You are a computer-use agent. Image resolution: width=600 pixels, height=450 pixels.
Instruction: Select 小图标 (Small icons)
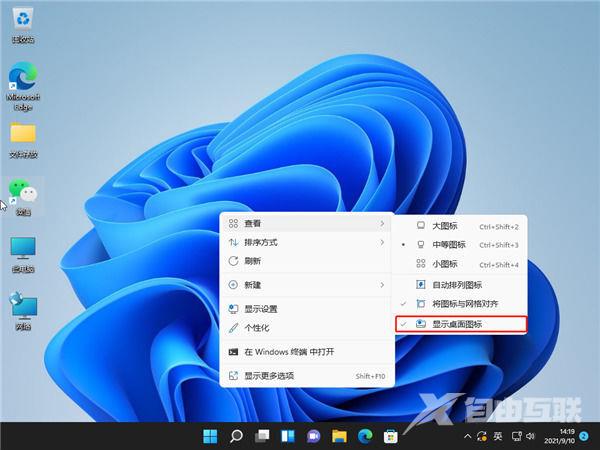click(461, 264)
